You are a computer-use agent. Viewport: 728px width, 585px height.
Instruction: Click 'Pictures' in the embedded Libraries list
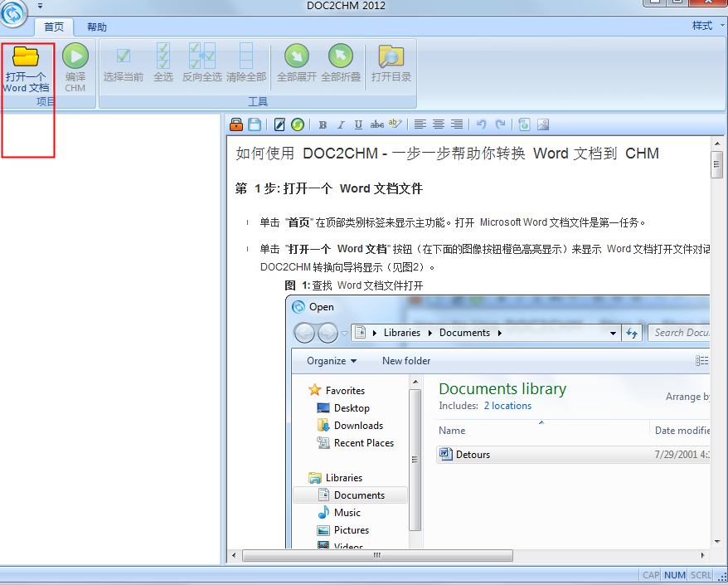352,530
